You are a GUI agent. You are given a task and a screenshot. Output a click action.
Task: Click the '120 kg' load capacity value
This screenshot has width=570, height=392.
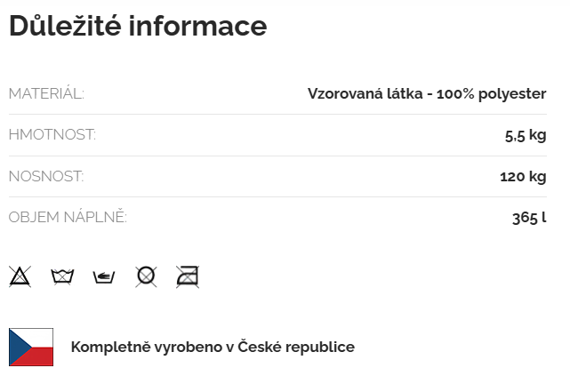[523, 176]
